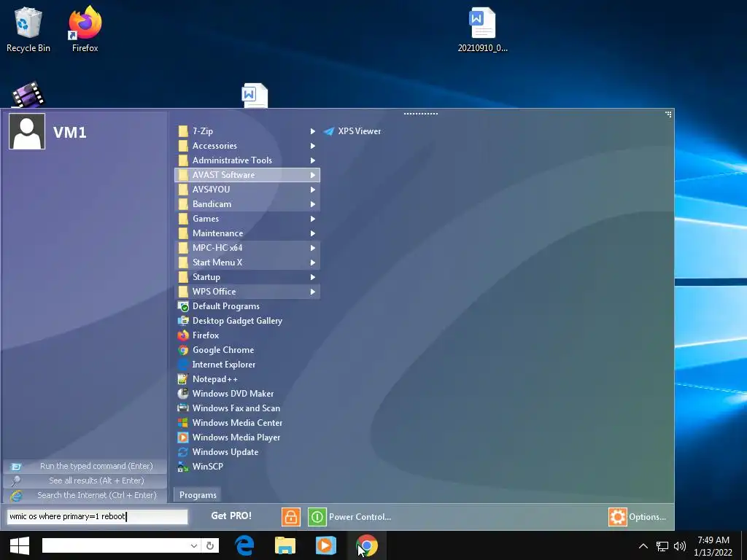The width and height of the screenshot is (747, 560).
Task: Expand the Accessories submenu arrow
Action: (x=313, y=146)
